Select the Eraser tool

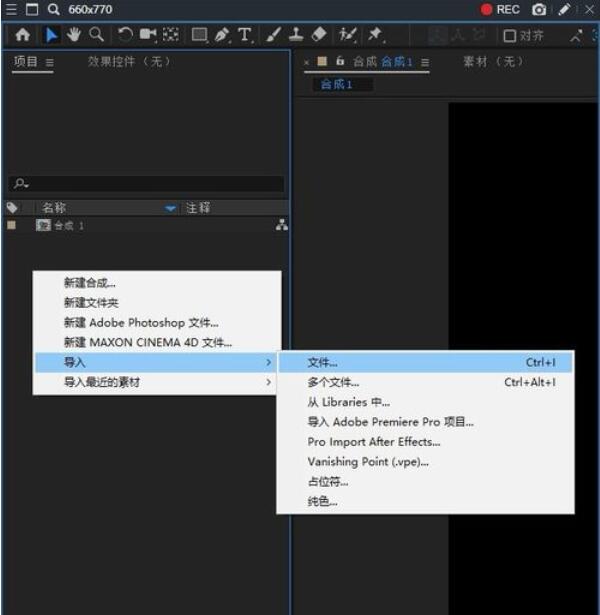[319, 35]
